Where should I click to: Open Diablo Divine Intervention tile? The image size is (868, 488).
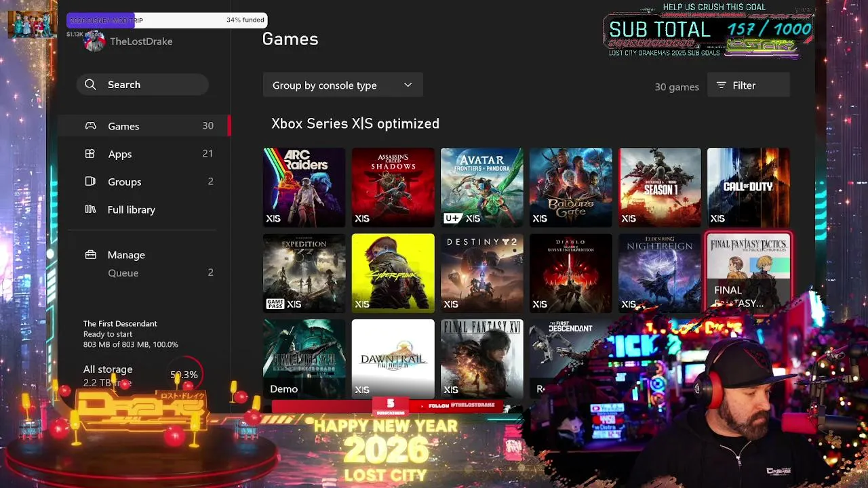click(x=570, y=273)
